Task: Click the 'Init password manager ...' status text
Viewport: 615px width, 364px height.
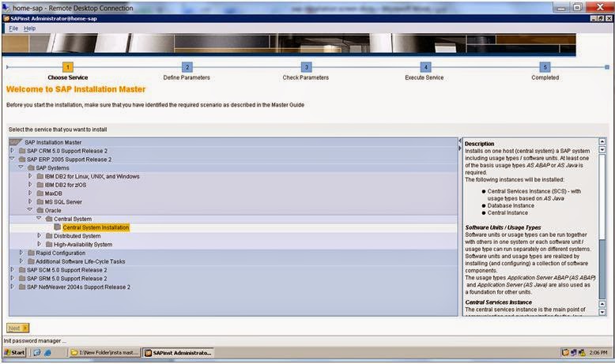Action: pos(35,341)
